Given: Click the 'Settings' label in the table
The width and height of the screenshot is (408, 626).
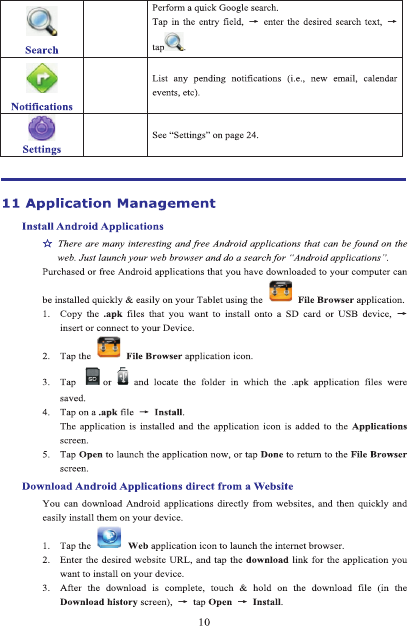Looking at the screenshot, I should pyautogui.click(x=42, y=149).
